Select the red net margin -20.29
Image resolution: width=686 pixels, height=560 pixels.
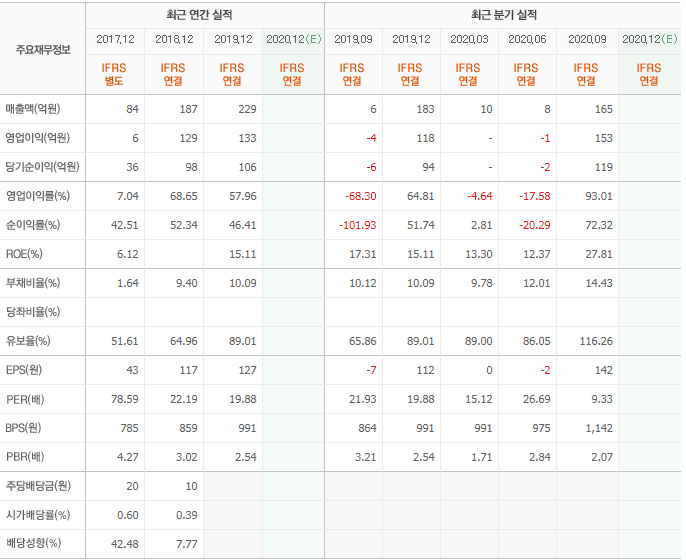click(535, 225)
